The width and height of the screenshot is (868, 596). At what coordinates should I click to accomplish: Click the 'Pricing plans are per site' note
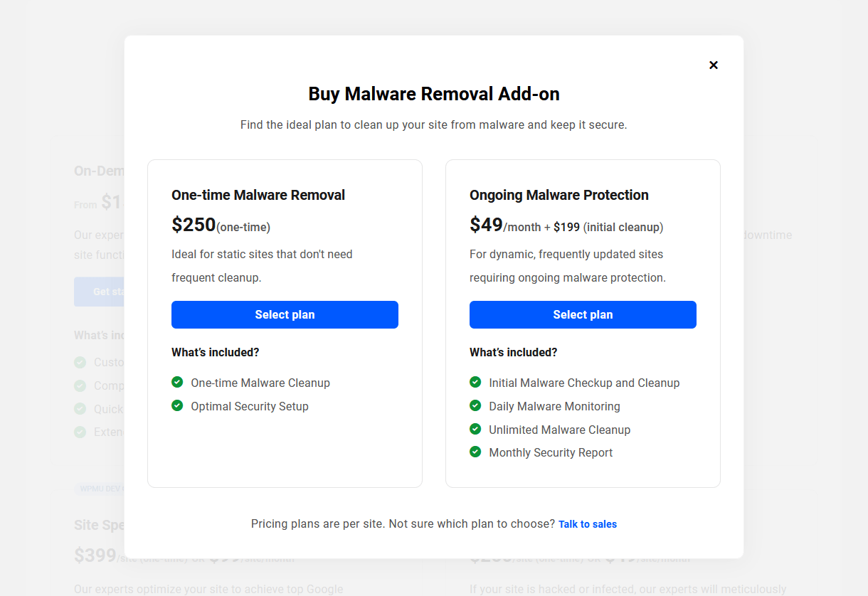[403, 523]
